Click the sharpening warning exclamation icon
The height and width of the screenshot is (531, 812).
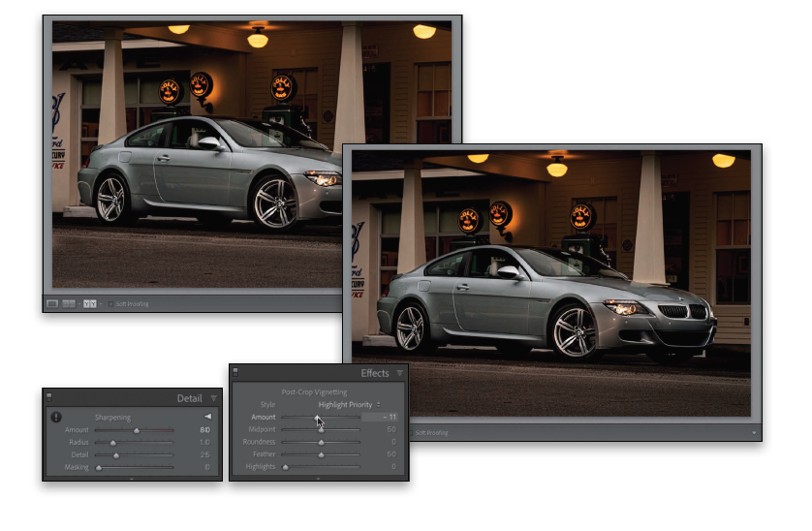(x=55, y=418)
